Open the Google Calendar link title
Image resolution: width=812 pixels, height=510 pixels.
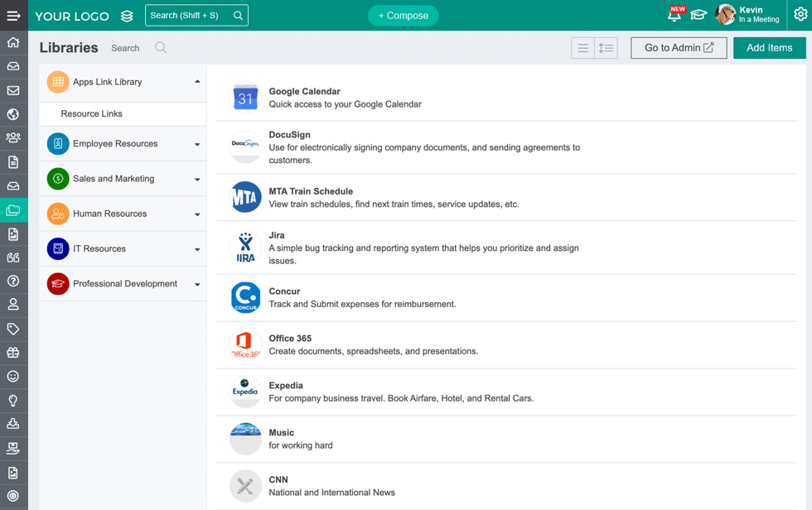[305, 92]
